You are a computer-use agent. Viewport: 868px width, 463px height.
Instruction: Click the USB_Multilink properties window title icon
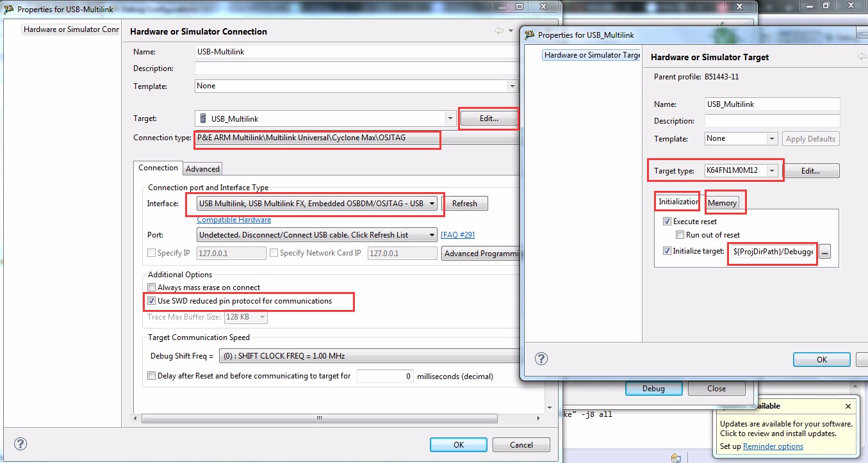coord(530,35)
